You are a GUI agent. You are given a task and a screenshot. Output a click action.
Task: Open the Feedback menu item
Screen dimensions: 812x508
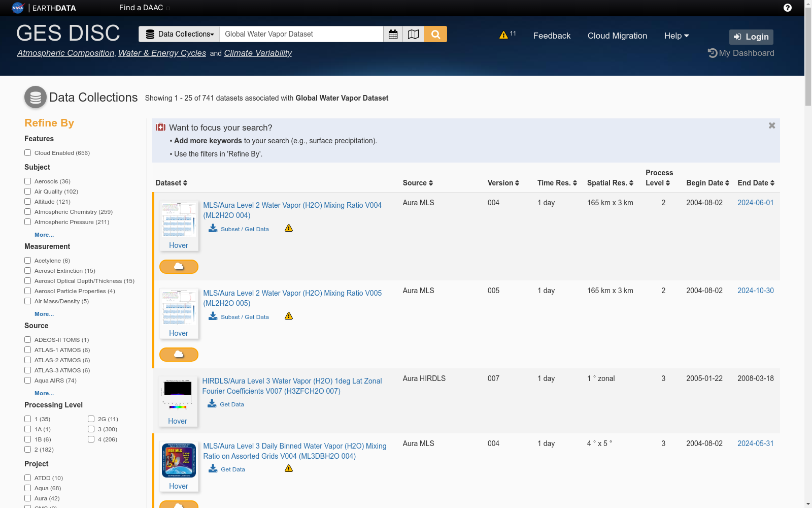click(x=552, y=36)
